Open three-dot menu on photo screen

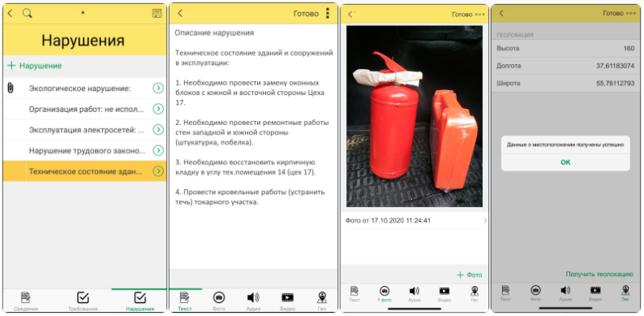(479, 15)
